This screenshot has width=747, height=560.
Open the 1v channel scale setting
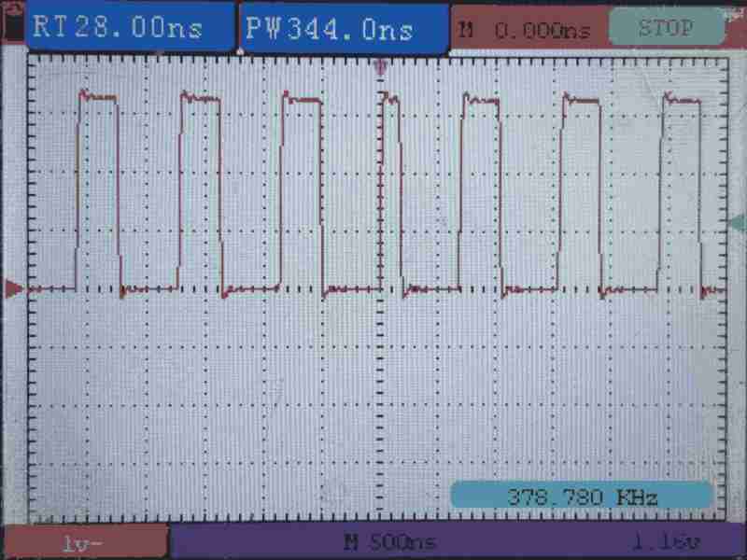(x=86, y=541)
